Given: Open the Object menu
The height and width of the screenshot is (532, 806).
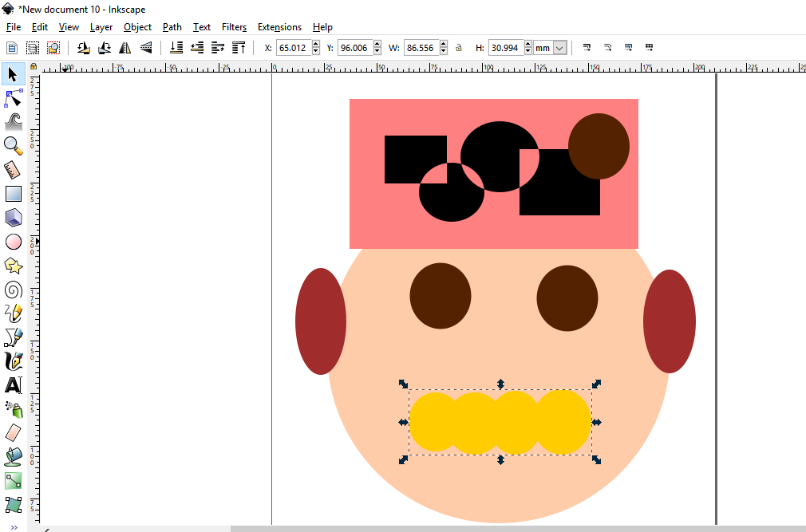Looking at the screenshot, I should coord(138,27).
